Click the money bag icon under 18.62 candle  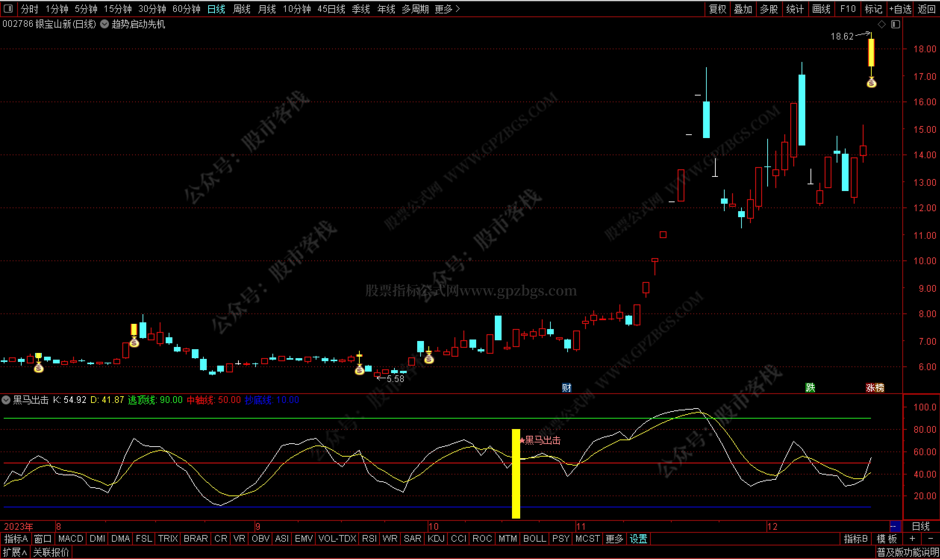point(871,82)
